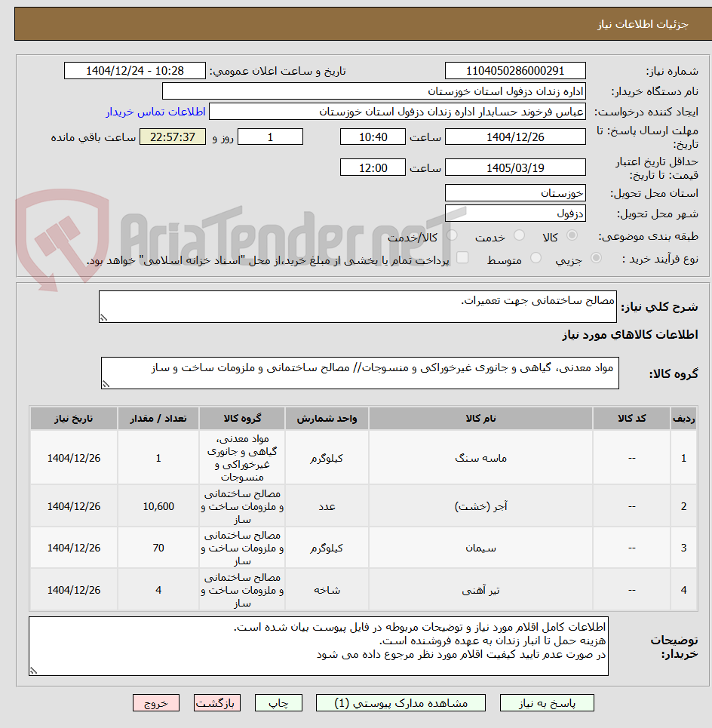This screenshot has width=712, height=728.
Task: Click the چاپ print button
Action: coord(278,703)
